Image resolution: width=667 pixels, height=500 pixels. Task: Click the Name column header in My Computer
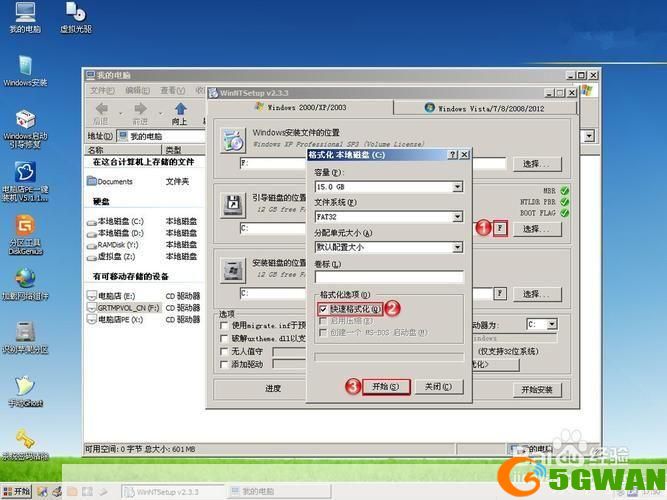[x=123, y=150]
